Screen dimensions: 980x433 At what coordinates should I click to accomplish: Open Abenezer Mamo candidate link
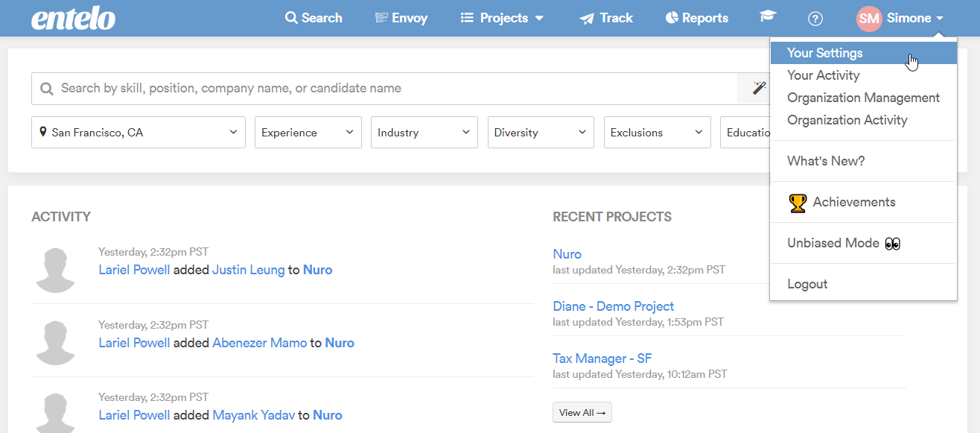coord(259,343)
